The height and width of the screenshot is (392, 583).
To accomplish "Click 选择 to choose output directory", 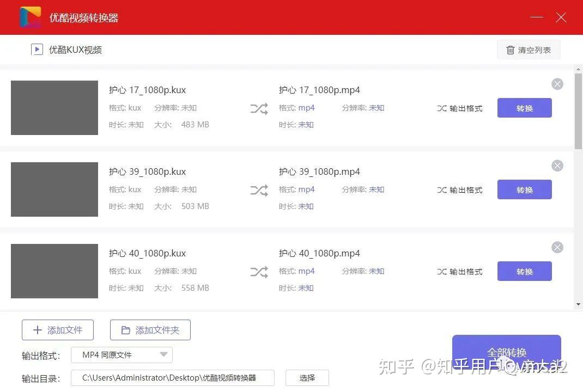I will [307, 377].
